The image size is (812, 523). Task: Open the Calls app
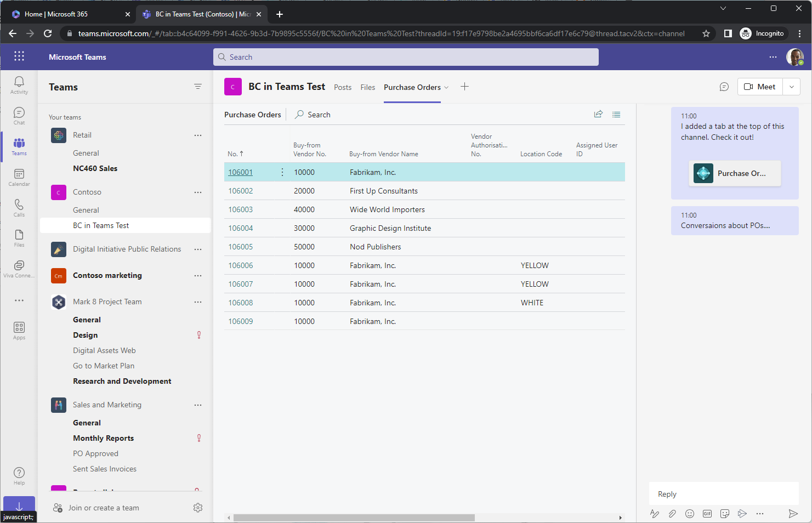pos(19,208)
